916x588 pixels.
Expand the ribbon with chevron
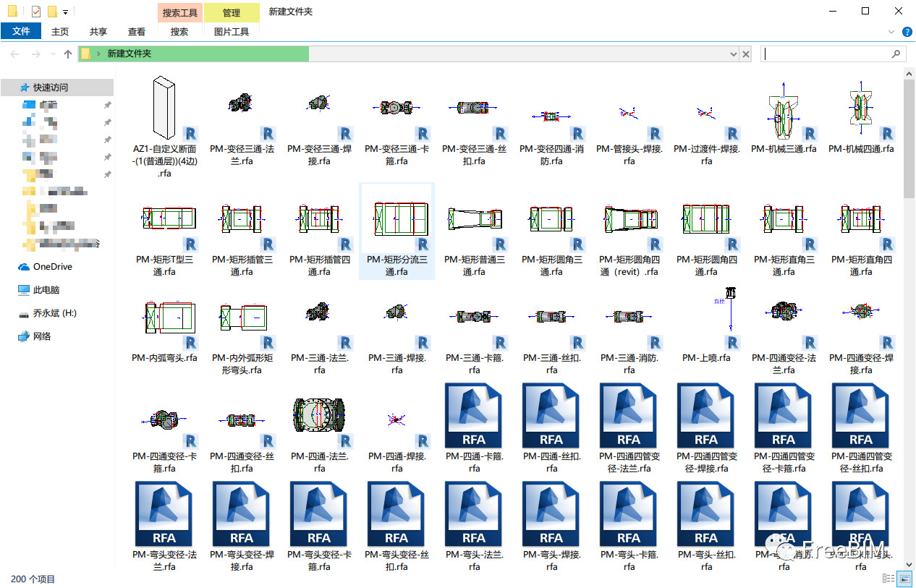pyautogui.click(x=891, y=32)
